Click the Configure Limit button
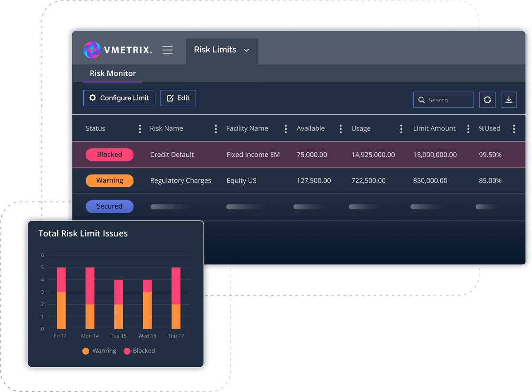Image resolution: width=532 pixels, height=392 pixels. (119, 98)
